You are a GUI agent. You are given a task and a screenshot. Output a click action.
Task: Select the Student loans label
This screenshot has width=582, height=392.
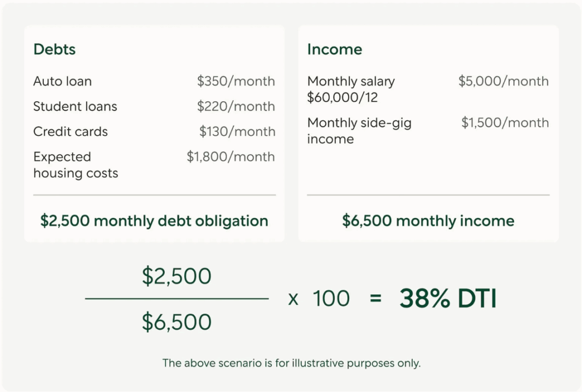[75, 106]
